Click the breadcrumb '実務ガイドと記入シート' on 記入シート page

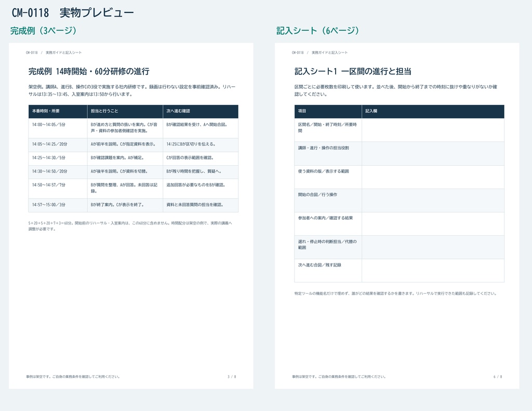pos(330,52)
